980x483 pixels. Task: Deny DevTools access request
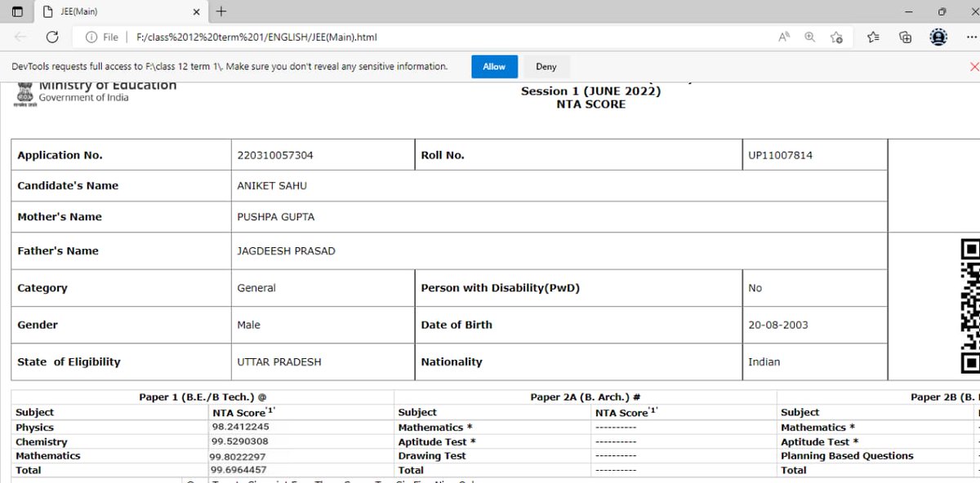click(546, 67)
